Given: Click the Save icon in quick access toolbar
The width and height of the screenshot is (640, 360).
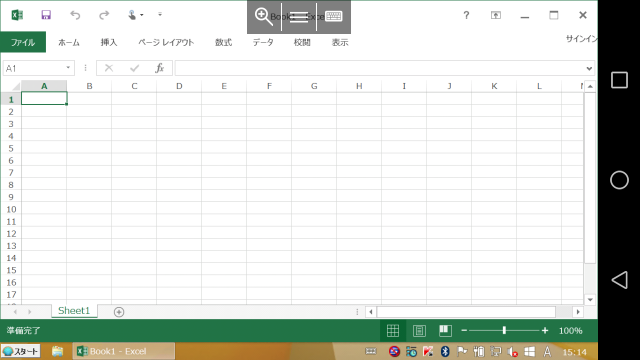Looking at the screenshot, I should click(x=46, y=15).
